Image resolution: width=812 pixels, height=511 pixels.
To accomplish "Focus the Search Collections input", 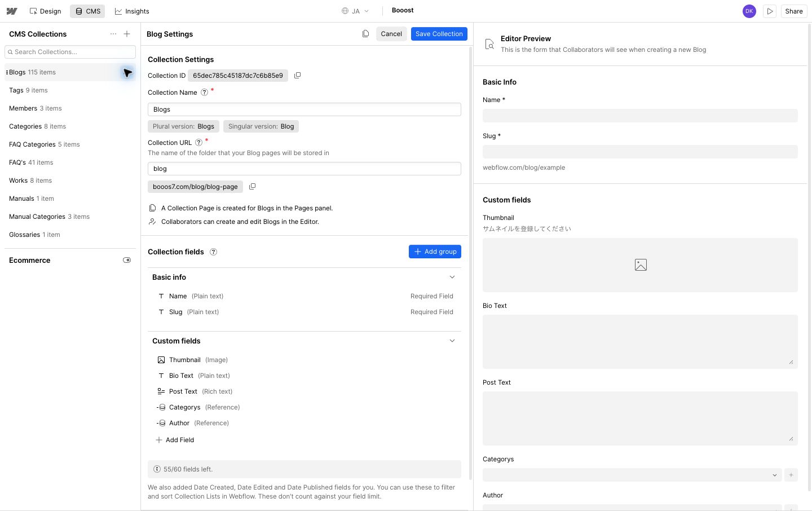I will point(70,52).
